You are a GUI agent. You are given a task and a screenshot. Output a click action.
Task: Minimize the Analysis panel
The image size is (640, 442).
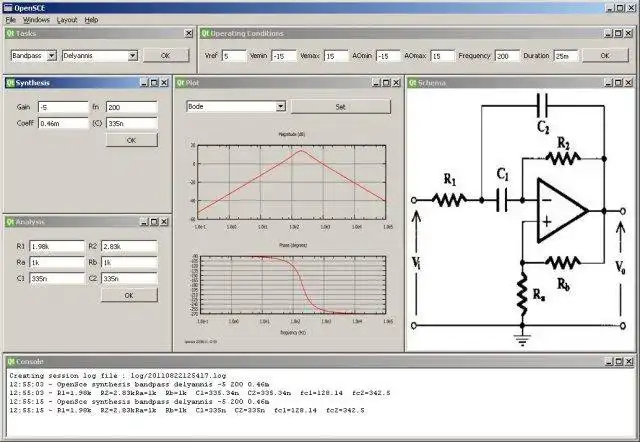tap(144, 222)
